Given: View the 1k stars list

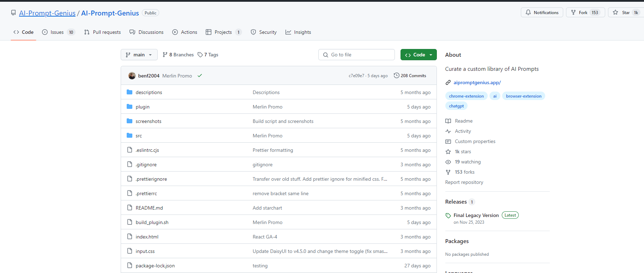Looking at the screenshot, I should (459, 151).
